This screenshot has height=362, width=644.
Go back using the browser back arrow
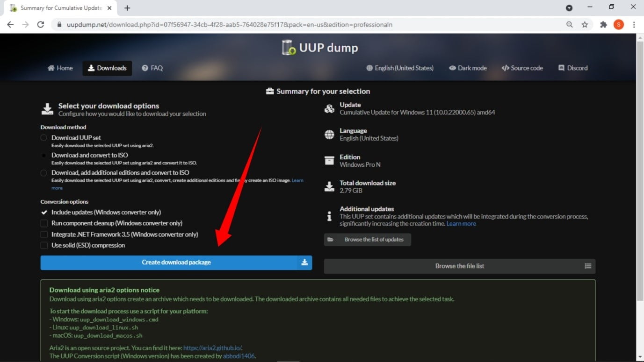click(10, 25)
